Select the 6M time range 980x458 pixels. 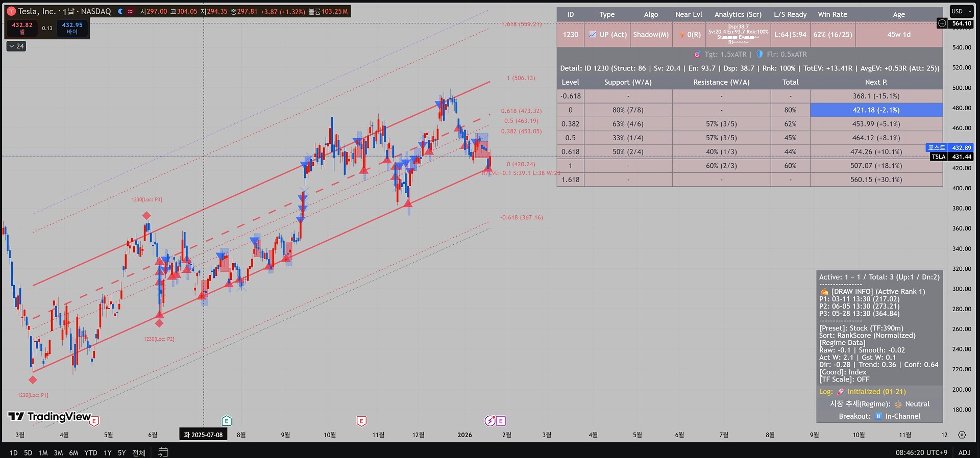73,452
